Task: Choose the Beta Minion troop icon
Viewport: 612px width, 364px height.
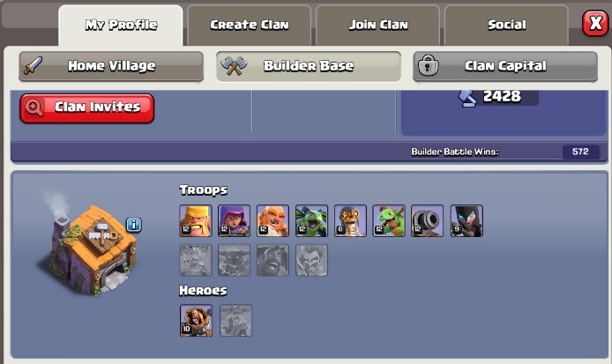Action: [x=311, y=221]
